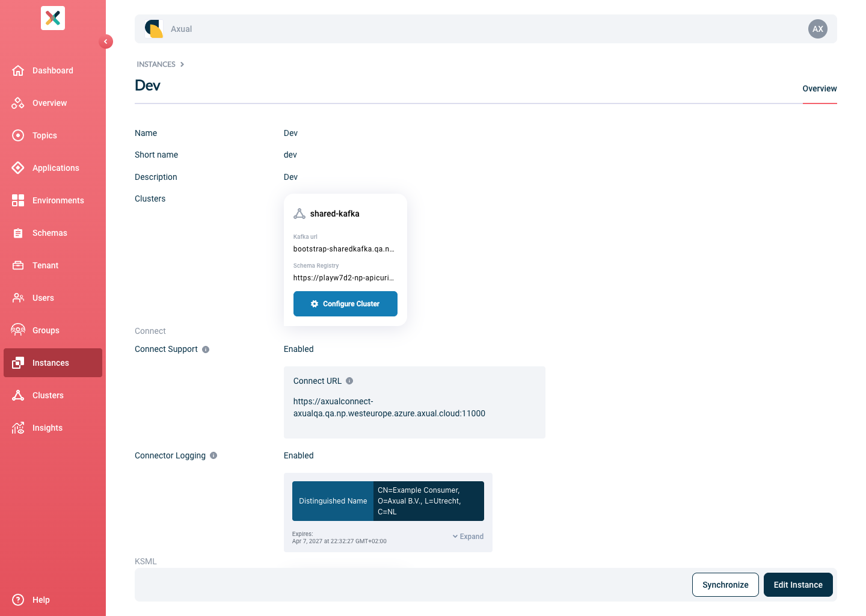This screenshot has height=616, width=866.
Task: Click the KSML section label
Action: (x=146, y=561)
